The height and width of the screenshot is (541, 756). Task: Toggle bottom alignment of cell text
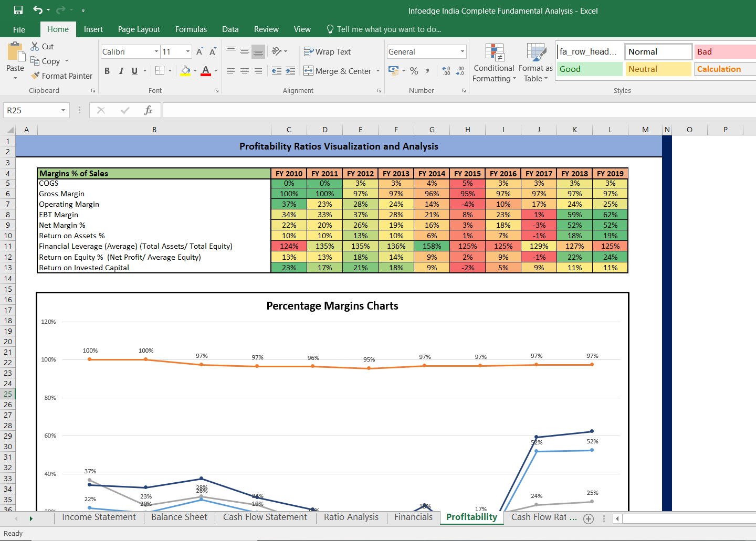click(258, 51)
